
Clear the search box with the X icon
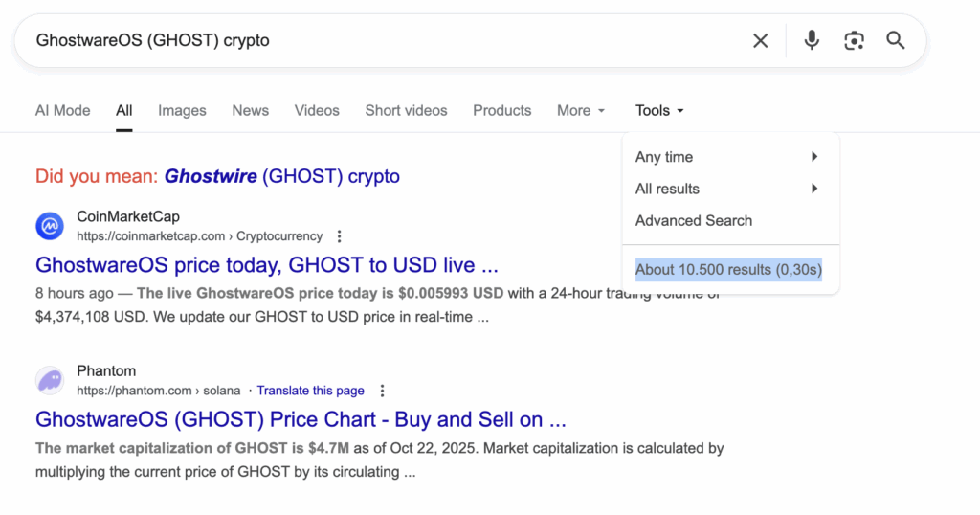[760, 40]
